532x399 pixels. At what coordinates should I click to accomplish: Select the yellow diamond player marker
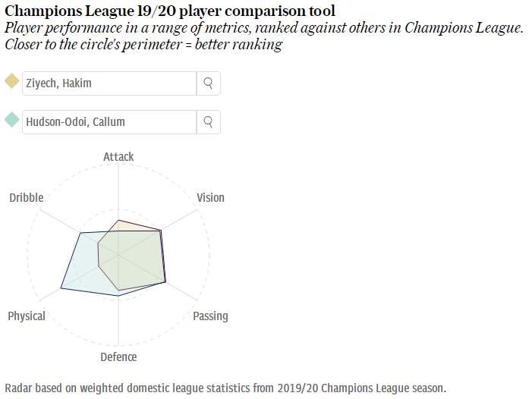(12, 81)
